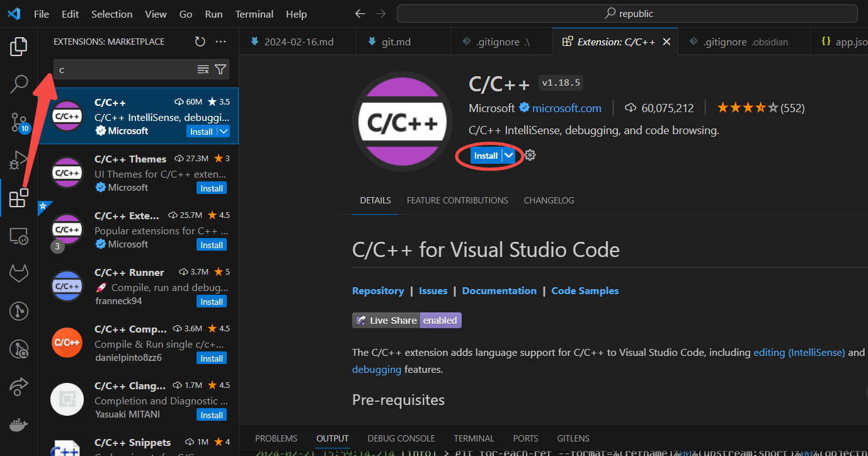Refresh the extensions marketplace list
The width and height of the screenshot is (868, 456).
pos(200,42)
